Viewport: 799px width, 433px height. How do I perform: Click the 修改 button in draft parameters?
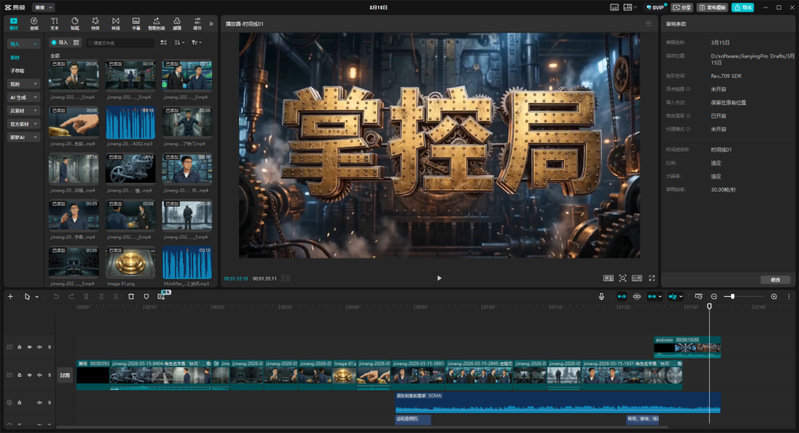point(775,280)
